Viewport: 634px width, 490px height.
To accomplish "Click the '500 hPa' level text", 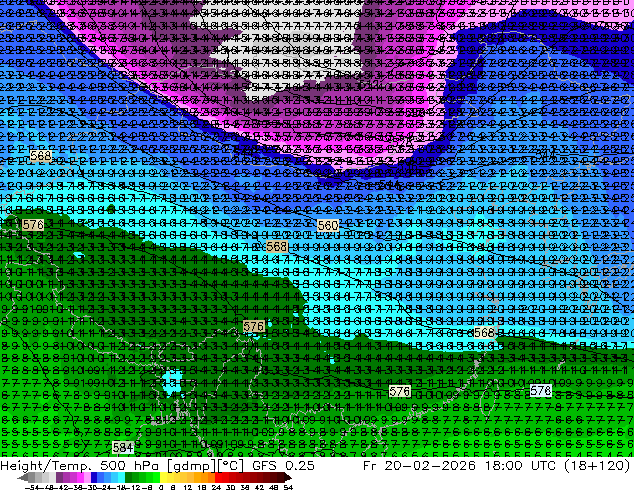I will point(131,466).
